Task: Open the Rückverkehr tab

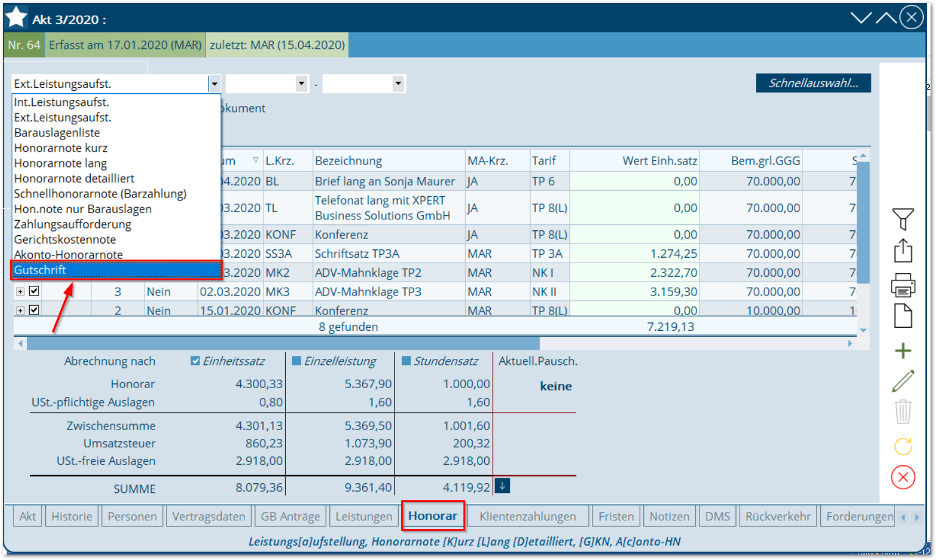Action: [778, 516]
